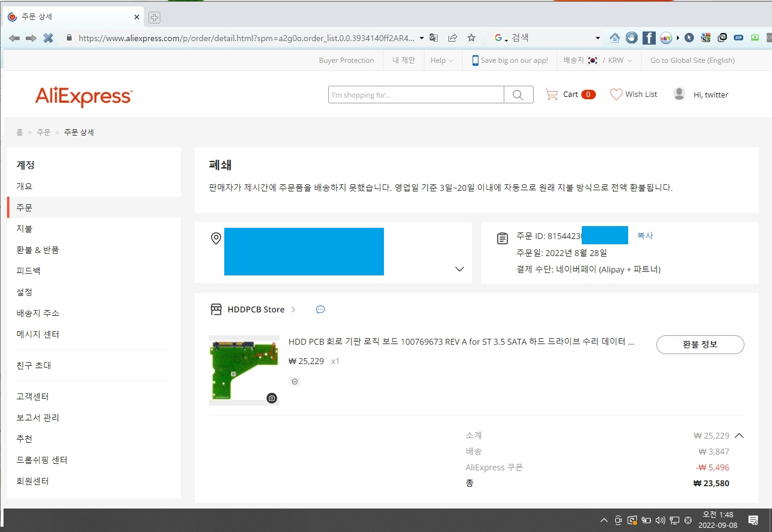The width and height of the screenshot is (772, 532).
Task: Click the battery tray icon
Action: coord(646,520)
